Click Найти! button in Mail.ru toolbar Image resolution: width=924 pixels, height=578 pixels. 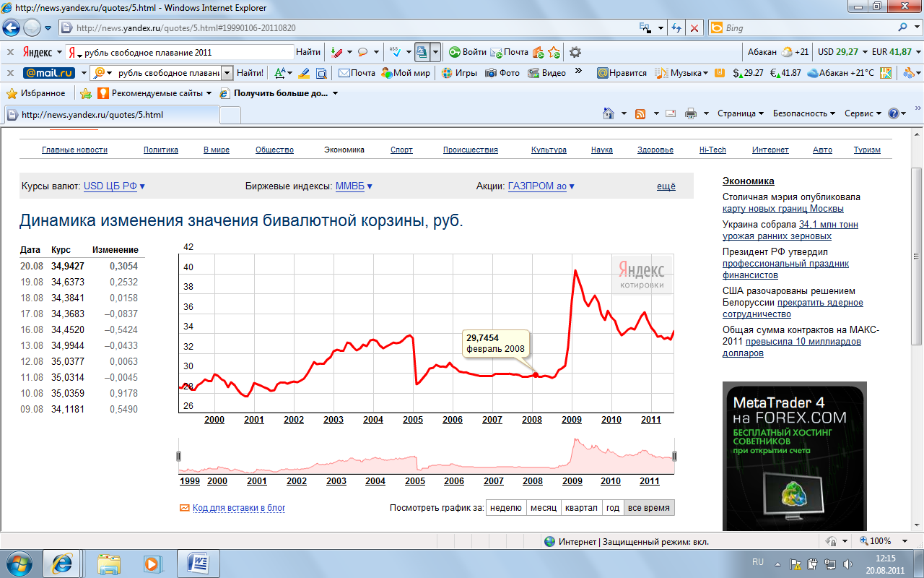tap(250, 73)
